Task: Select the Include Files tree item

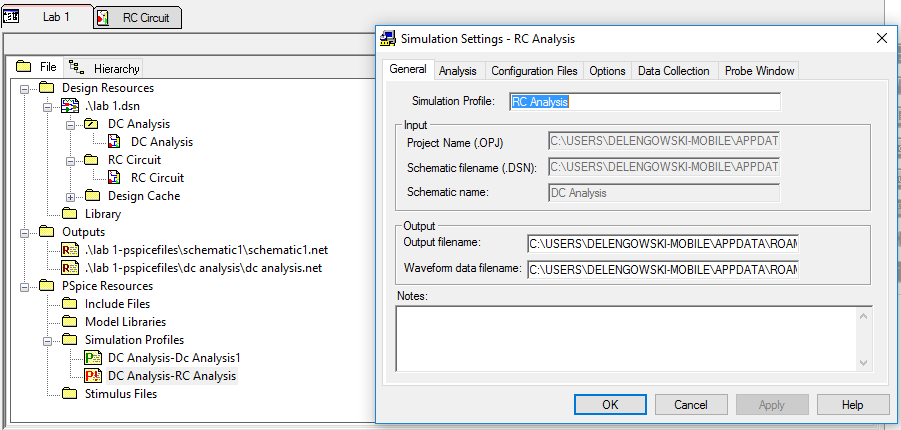Action: [x=117, y=304]
